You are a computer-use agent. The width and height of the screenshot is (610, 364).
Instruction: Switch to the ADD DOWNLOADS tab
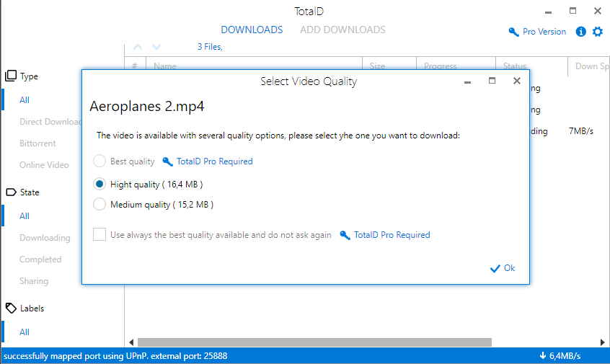pyautogui.click(x=342, y=30)
